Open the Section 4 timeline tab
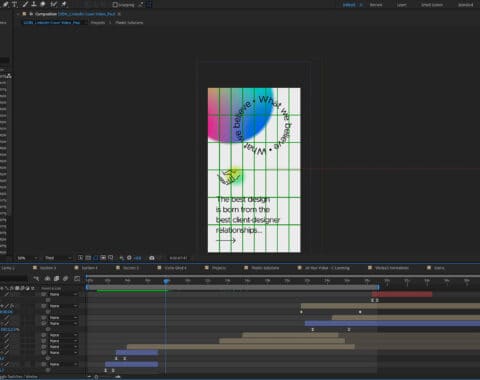Screen dimensions: 480x380 coord(89,268)
